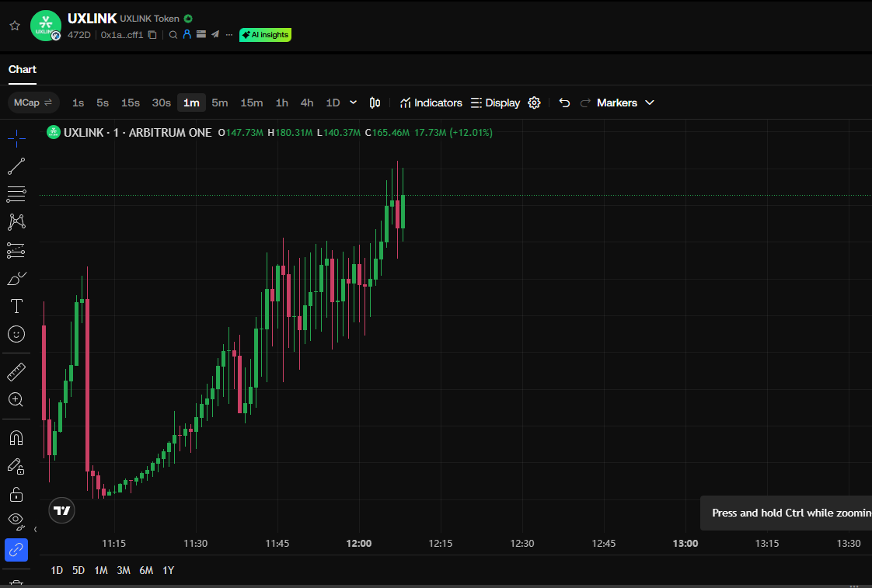Select the 30s timeframe
This screenshot has height=588, width=872.
coord(162,103)
